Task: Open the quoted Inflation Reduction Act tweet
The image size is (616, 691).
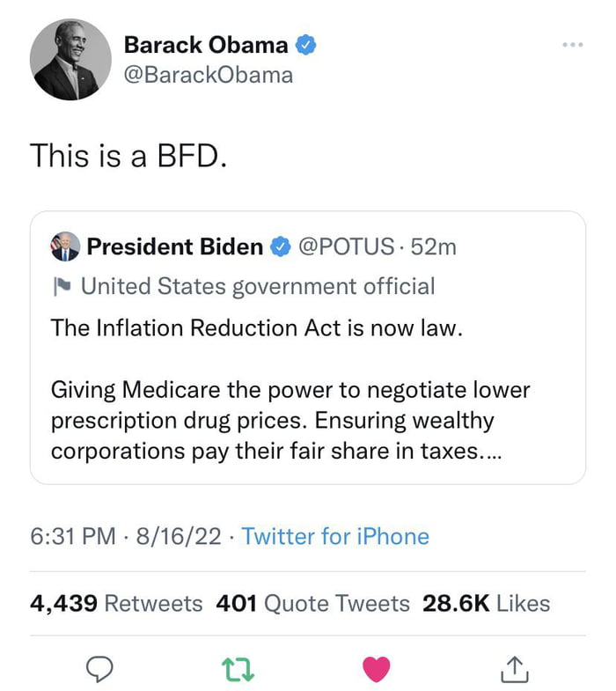Action: 308,387
